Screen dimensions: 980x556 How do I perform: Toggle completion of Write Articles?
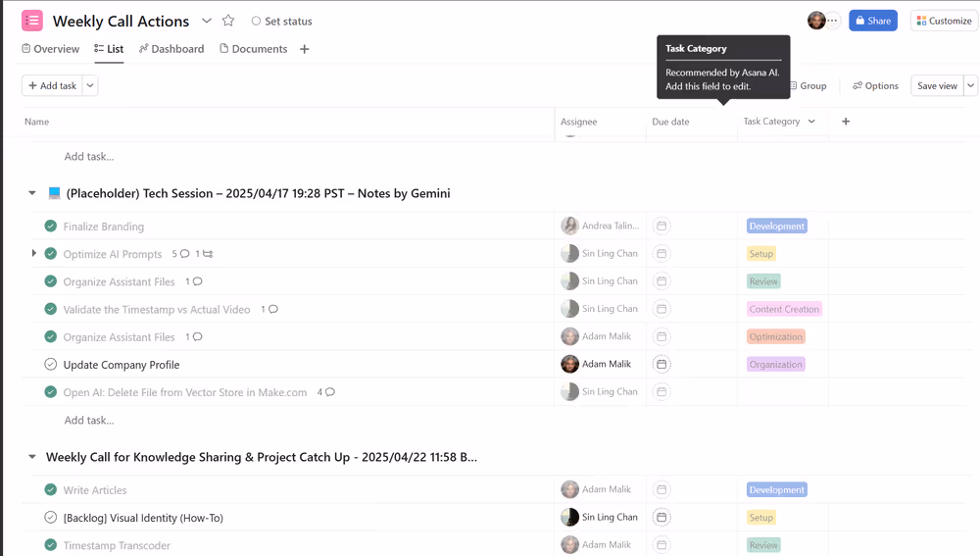(x=51, y=489)
